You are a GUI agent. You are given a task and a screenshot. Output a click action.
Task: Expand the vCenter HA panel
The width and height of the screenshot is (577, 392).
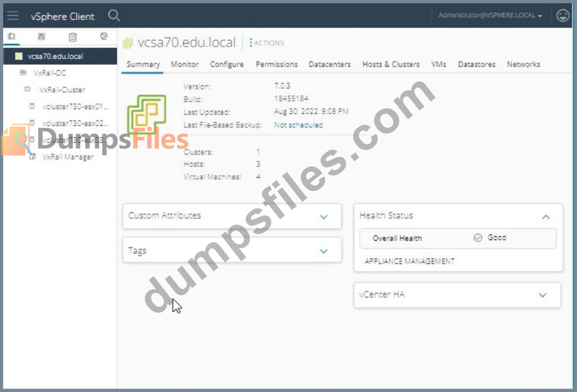point(542,295)
